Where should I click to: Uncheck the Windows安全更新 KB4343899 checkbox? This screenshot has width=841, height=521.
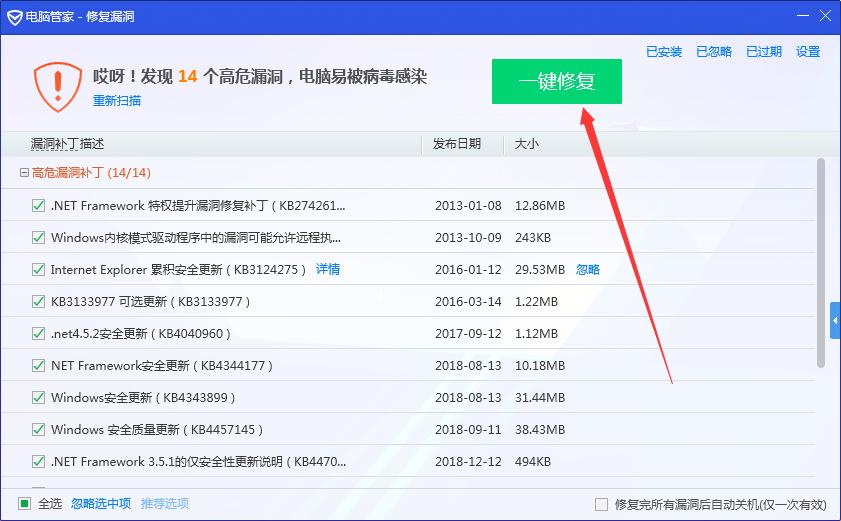tap(39, 397)
